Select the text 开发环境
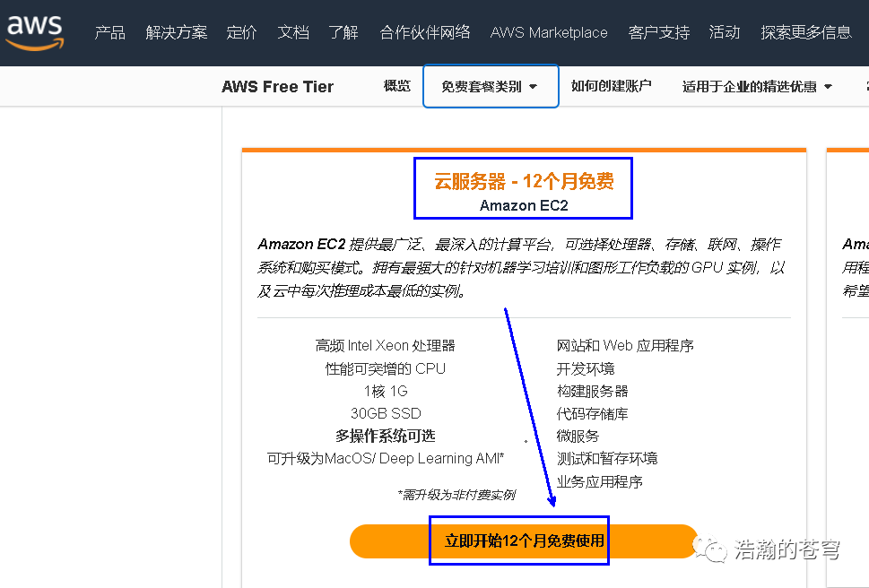Image resolution: width=869 pixels, height=588 pixels. (586, 368)
